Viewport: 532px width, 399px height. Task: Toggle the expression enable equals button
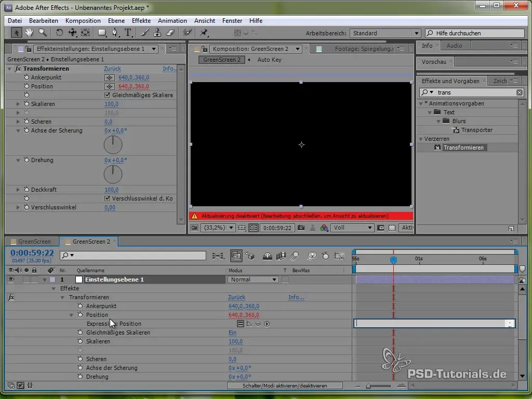[240, 324]
